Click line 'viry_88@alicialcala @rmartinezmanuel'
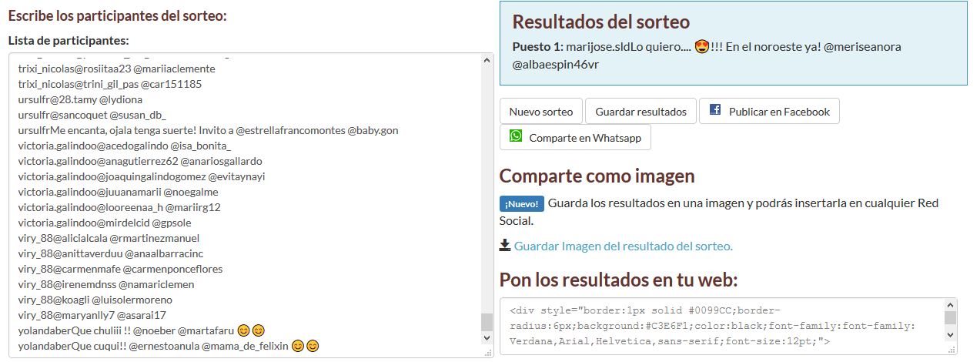Screen dimensions: 980x362 pyautogui.click(x=109, y=238)
